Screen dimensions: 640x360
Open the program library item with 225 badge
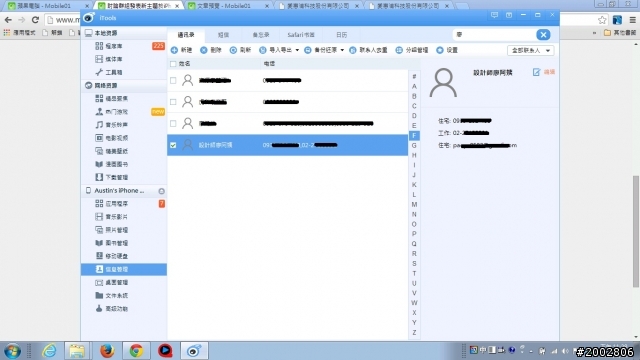124,46
